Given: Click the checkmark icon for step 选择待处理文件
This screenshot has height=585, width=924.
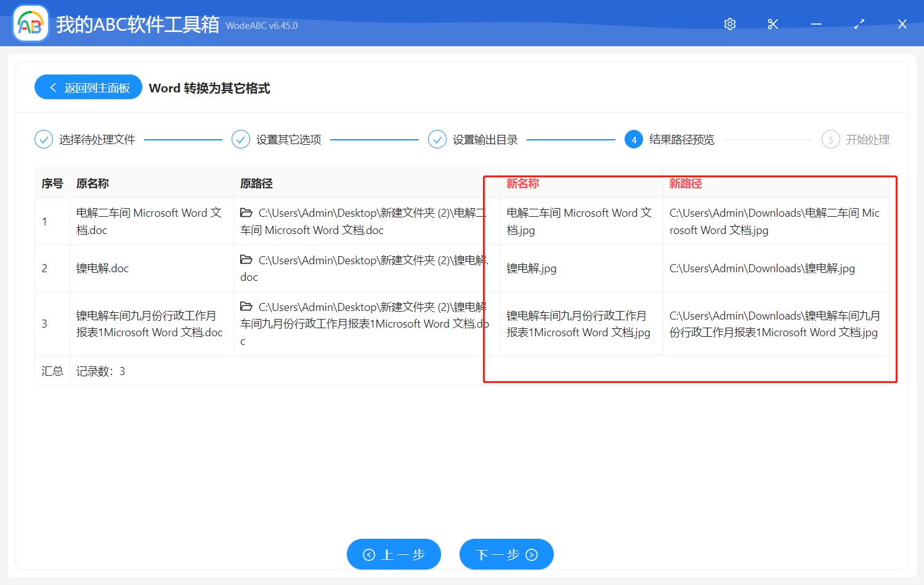Looking at the screenshot, I should (x=43, y=139).
